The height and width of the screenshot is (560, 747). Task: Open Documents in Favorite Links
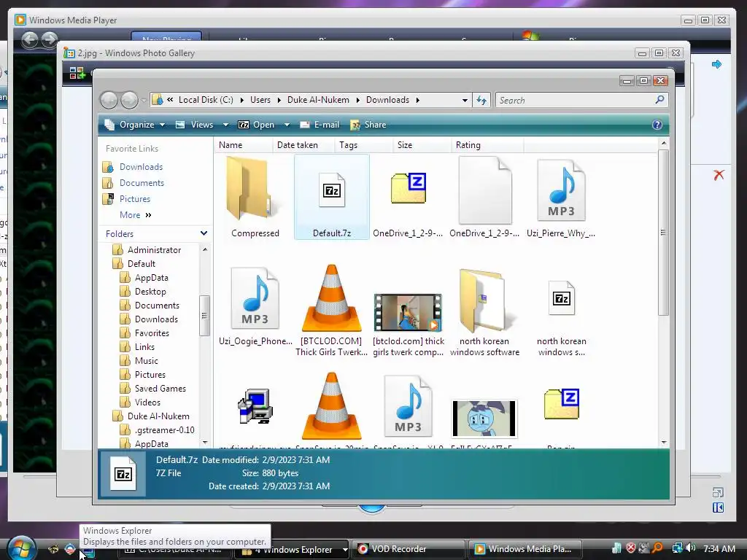pos(142,183)
